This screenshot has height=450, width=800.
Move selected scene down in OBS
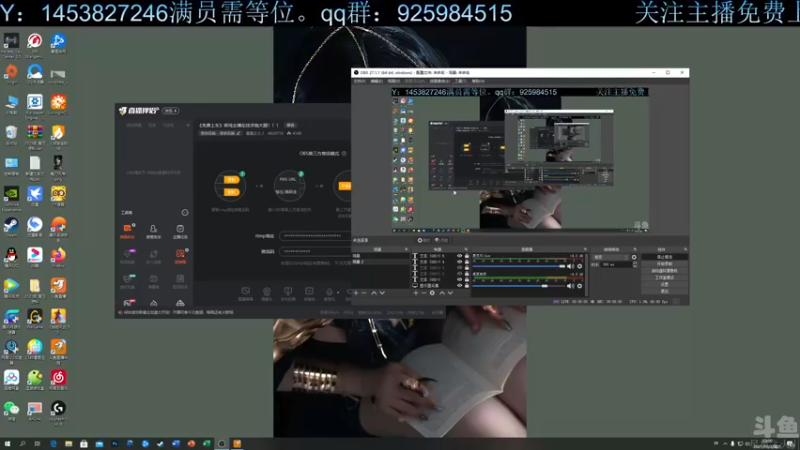pyautogui.click(x=382, y=293)
